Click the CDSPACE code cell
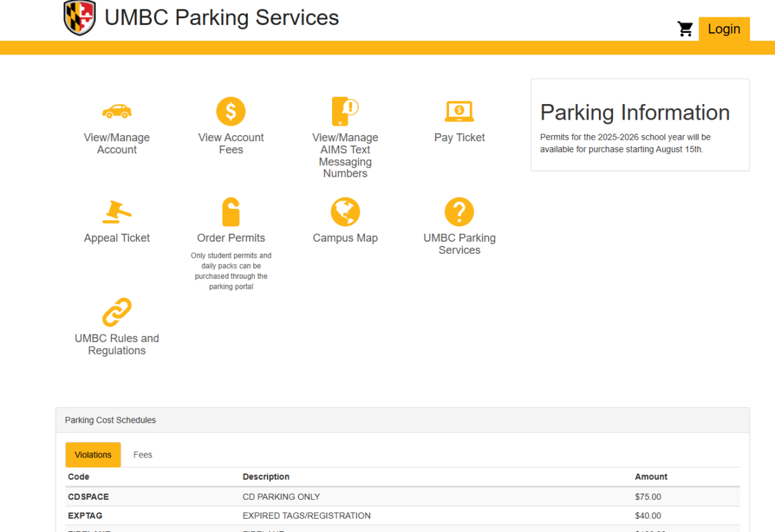The height and width of the screenshot is (532, 775). point(89,497)
